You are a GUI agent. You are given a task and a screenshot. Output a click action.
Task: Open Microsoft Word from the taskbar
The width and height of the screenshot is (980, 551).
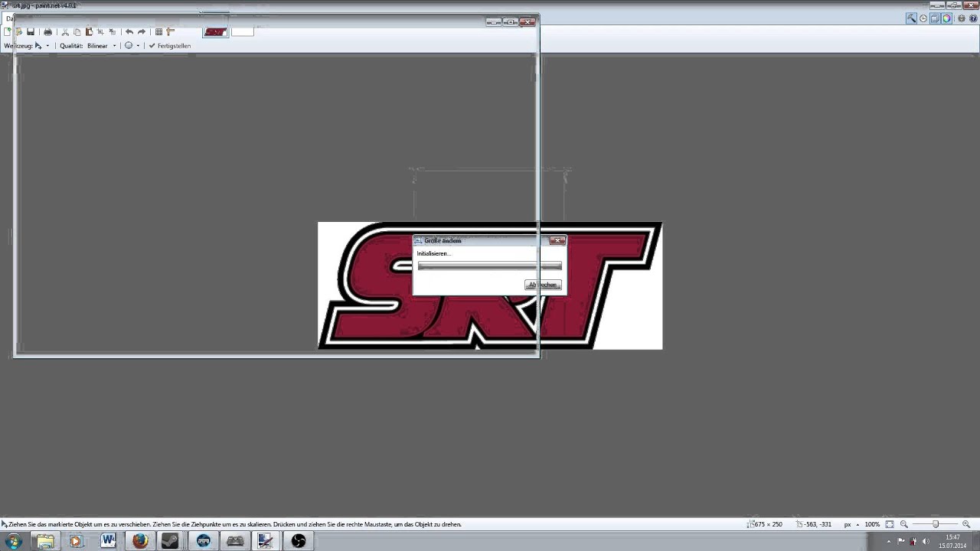(108, 541)
